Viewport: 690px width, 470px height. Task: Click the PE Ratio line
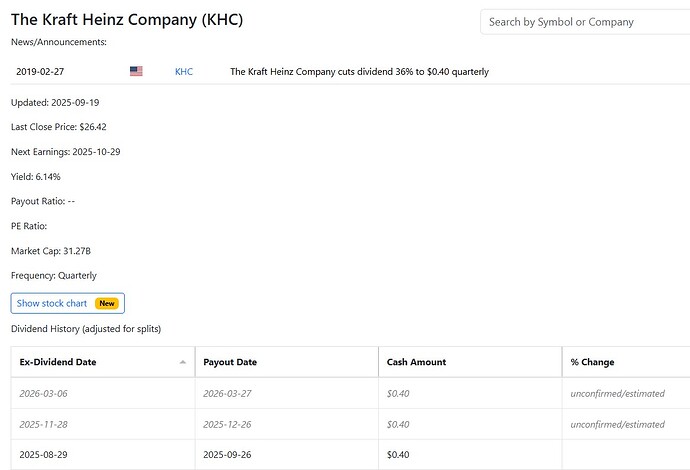click(29, 226)
